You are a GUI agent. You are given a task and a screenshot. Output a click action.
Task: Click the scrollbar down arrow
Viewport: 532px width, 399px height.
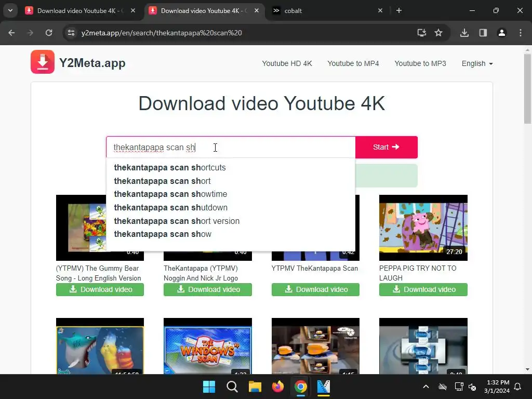click(527, 369)
